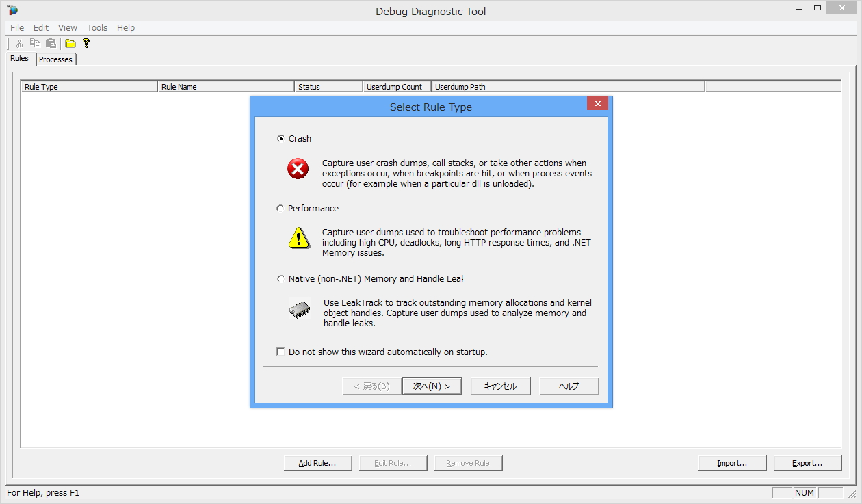Screen dimensions: 862x504
Task: Close the Select Rule Type dialog
Action: click(597, 104)
